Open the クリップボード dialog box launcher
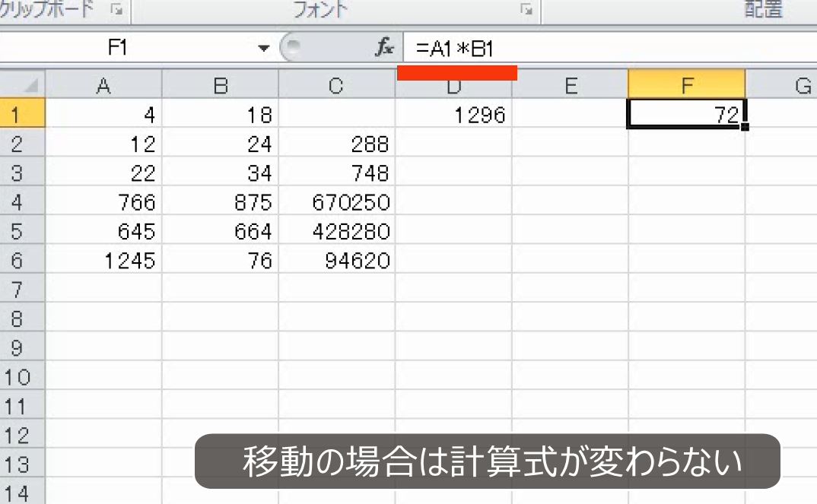 click(x=115, y=10)
